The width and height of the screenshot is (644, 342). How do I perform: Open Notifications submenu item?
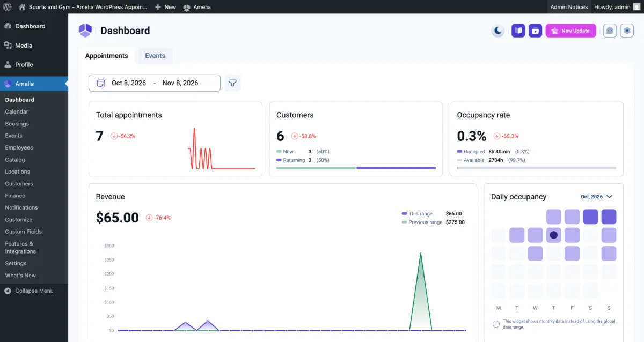click(x=21, y=207)
